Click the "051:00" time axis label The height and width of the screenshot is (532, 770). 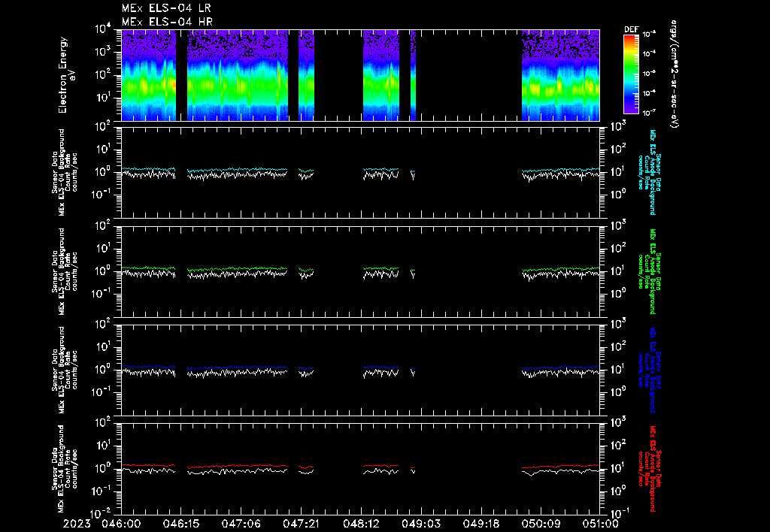[x=599, y=524]
